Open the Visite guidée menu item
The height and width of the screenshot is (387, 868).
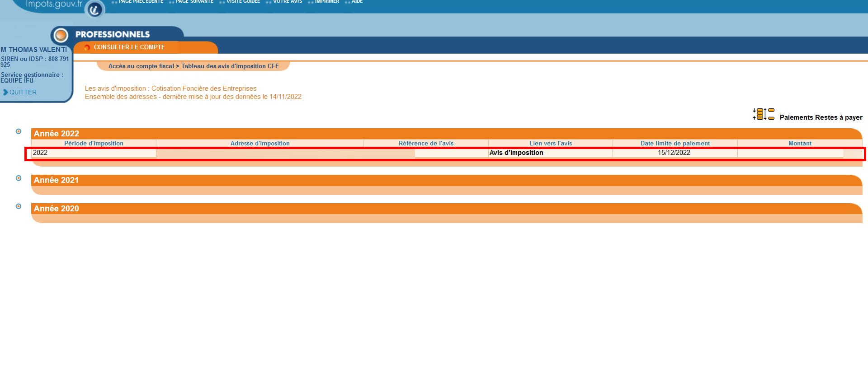pyautogui.click(x=243, y=2)
